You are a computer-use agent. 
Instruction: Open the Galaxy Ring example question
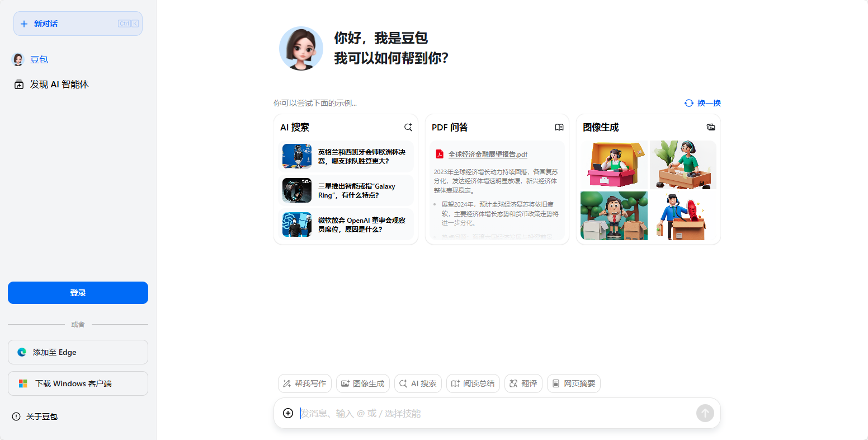pyautogui.click(x=346, y=190)
